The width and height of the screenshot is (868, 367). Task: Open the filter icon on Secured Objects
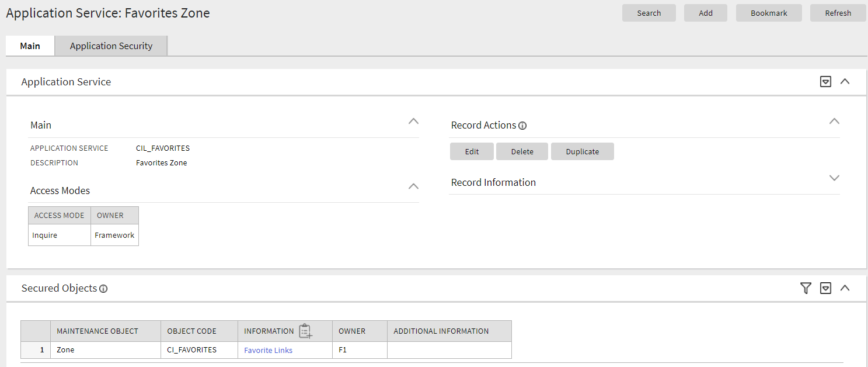click(x=806, y=288)
